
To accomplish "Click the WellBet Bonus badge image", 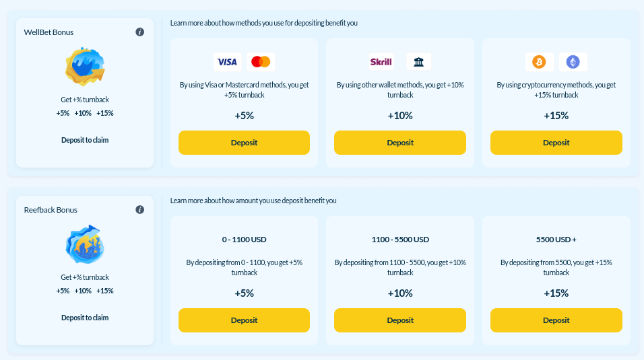I will click(85, 67).
